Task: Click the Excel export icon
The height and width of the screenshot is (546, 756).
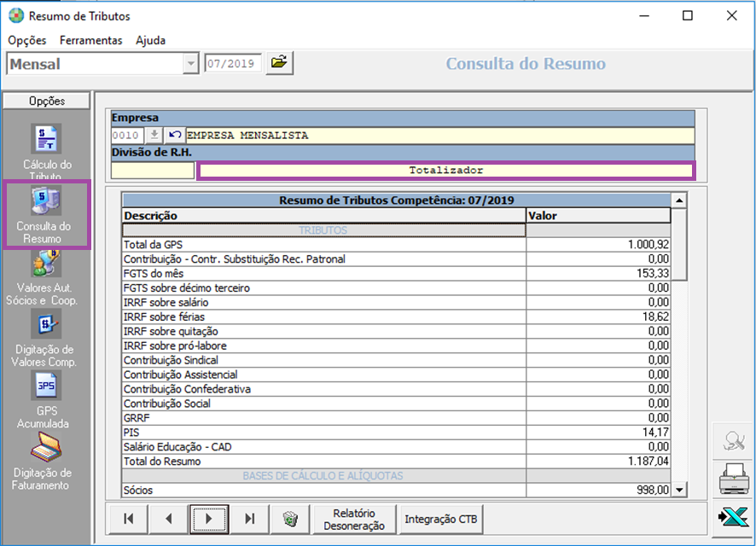Action: [733, 517]
